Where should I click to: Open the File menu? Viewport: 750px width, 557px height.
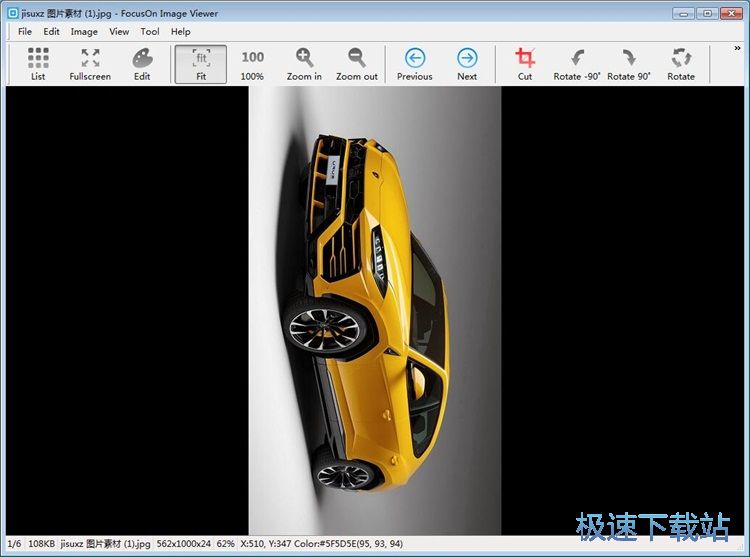click(x=25, y=32)
